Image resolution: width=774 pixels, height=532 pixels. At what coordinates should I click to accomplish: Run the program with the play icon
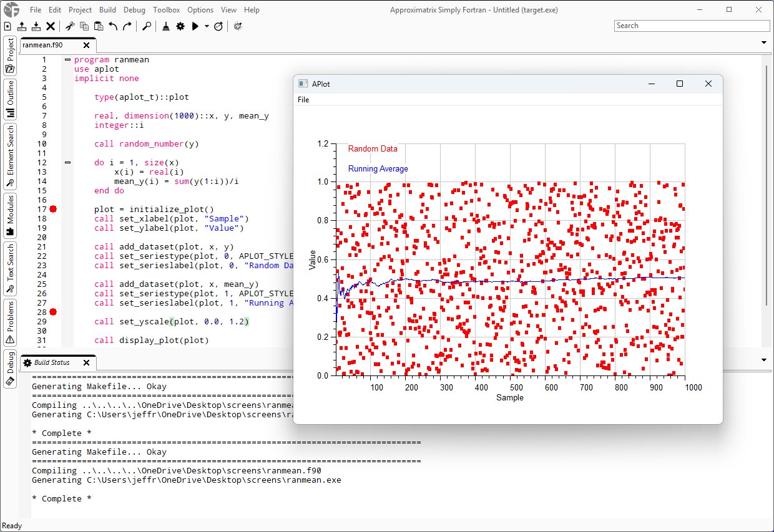click(x=195, y=26)
